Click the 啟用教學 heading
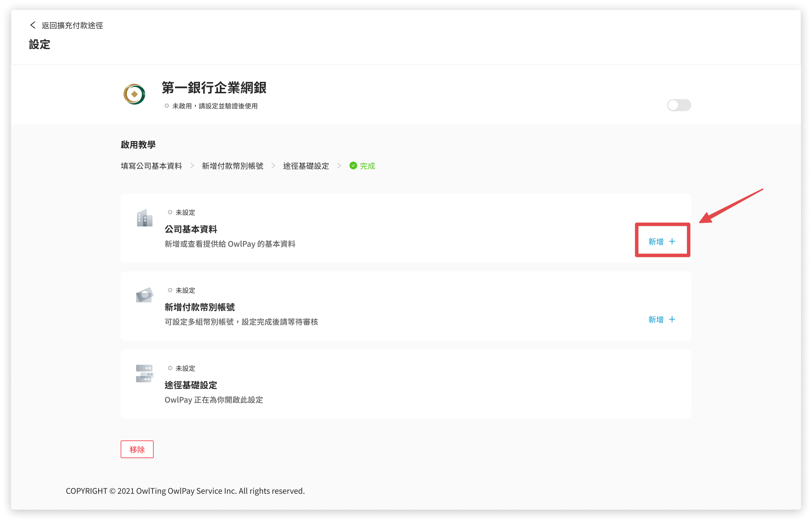812x522 pixels. [138, 145]
